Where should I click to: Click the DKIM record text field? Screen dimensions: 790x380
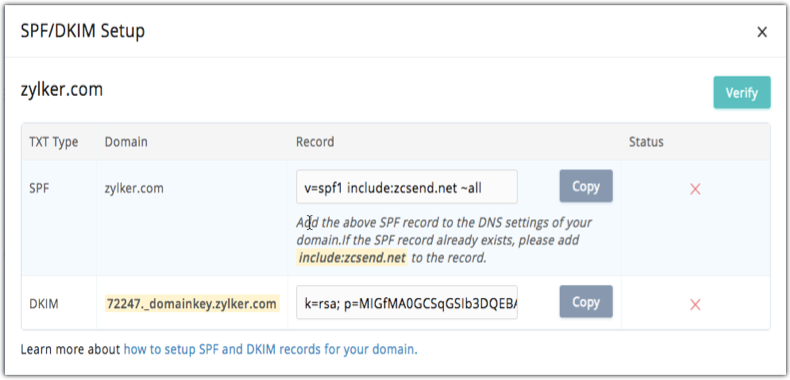tap(407, 303)
